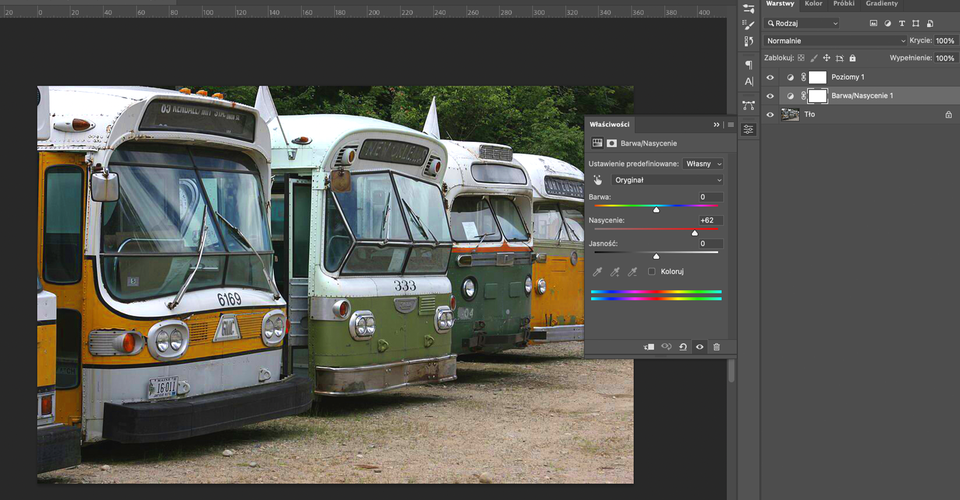Select the Barwa/Nasycenie 1 mask thumbnail
The image size is (960, 500).
coord(817,96)
